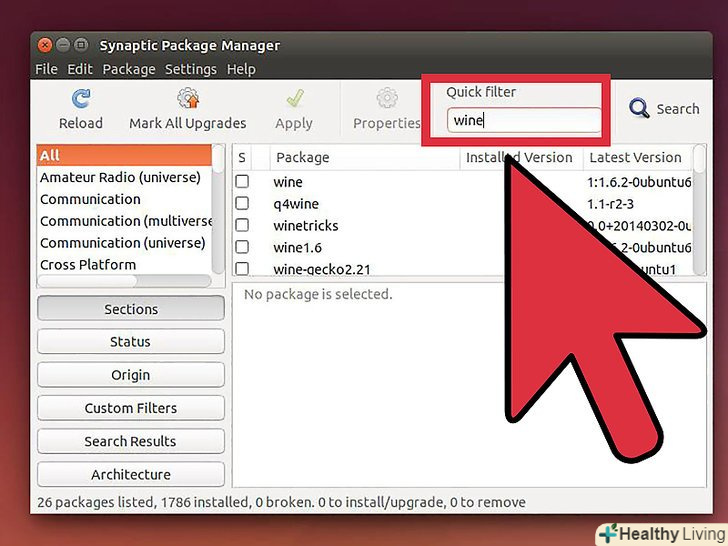Screen dimensions: 728x546
Task: Select Communication (multiverse) category
Action: 124,221
